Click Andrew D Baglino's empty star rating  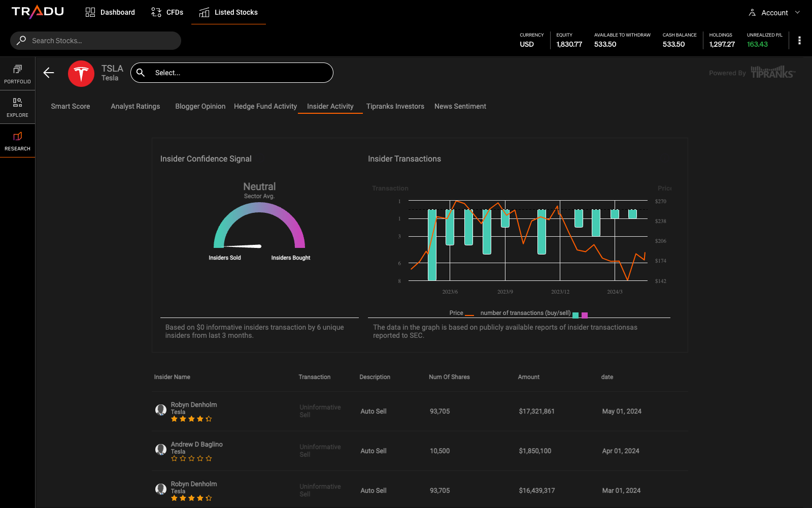click(191, 459)
